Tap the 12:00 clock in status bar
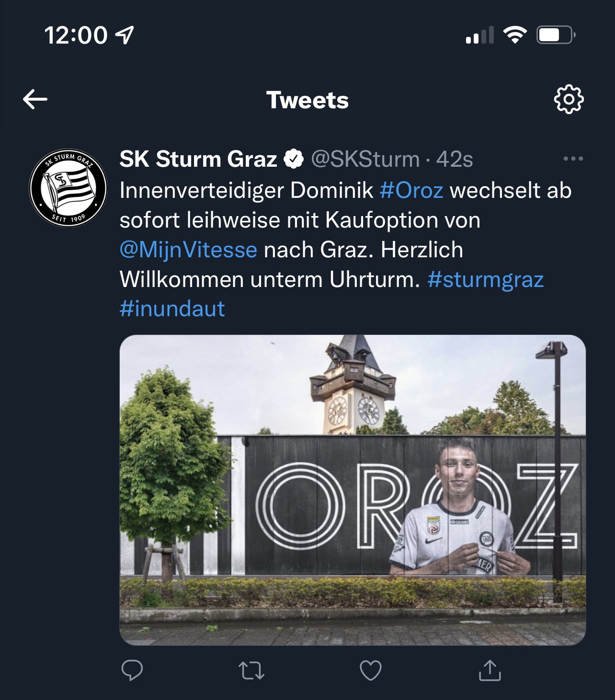 [x=76, y=35]
